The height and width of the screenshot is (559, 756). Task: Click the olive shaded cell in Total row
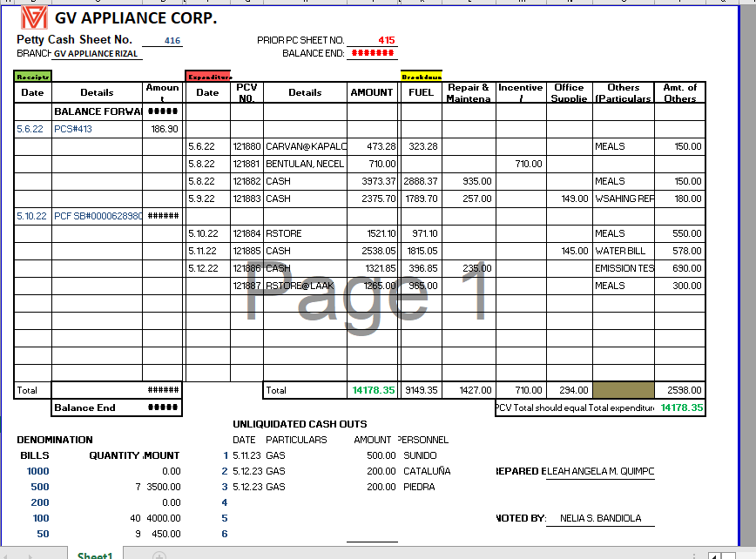coord(624,390)
